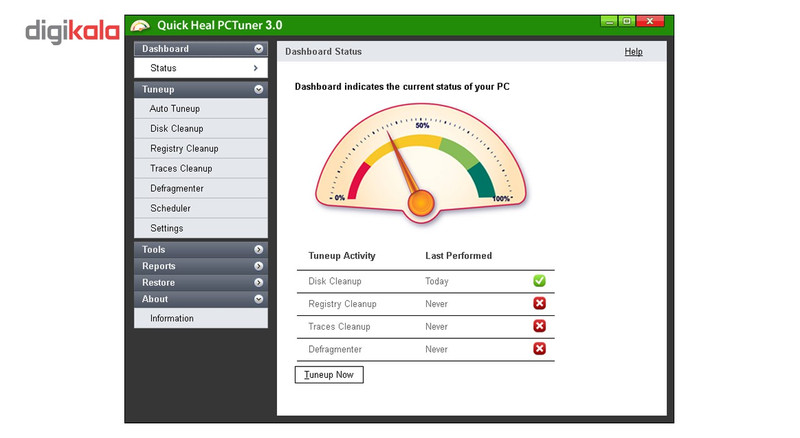Click the 50% label on the gauge

[x=422, y=125]
